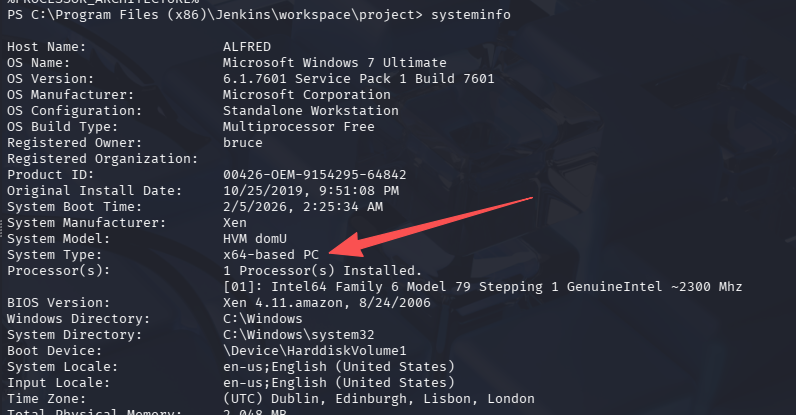796x415 pixels.
Task: Click the Standalone Workstation configuration value
Action: (x=311, y=111)
